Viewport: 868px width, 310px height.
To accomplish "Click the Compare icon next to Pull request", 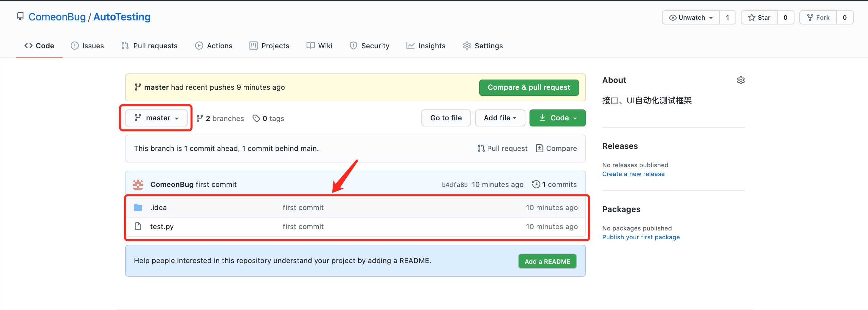I will [539, 149].
